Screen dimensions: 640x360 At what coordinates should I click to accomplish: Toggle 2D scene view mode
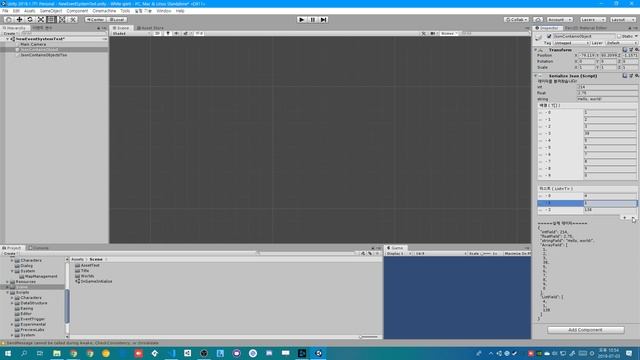click(x=158, y=33)
